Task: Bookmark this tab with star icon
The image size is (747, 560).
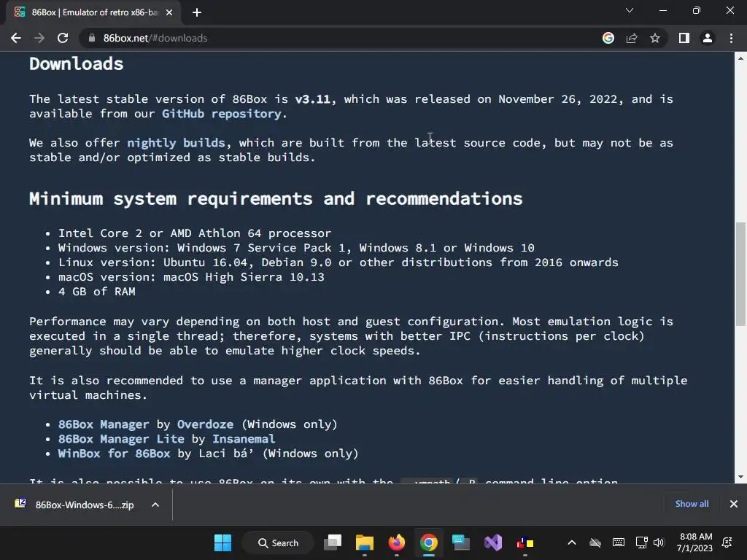Action: click(x=655, y=38)
